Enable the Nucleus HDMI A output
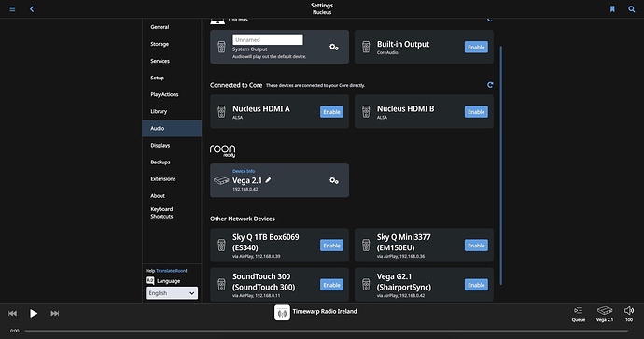 click(331, 112)
